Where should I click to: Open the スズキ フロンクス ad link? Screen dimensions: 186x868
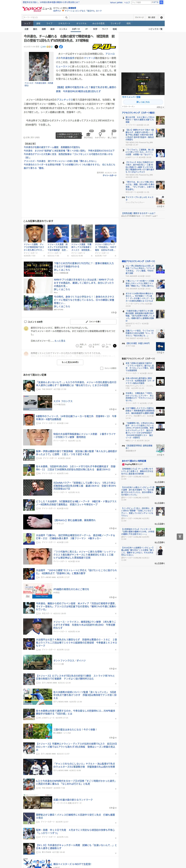pyautogui.click(x=63, y=401)
